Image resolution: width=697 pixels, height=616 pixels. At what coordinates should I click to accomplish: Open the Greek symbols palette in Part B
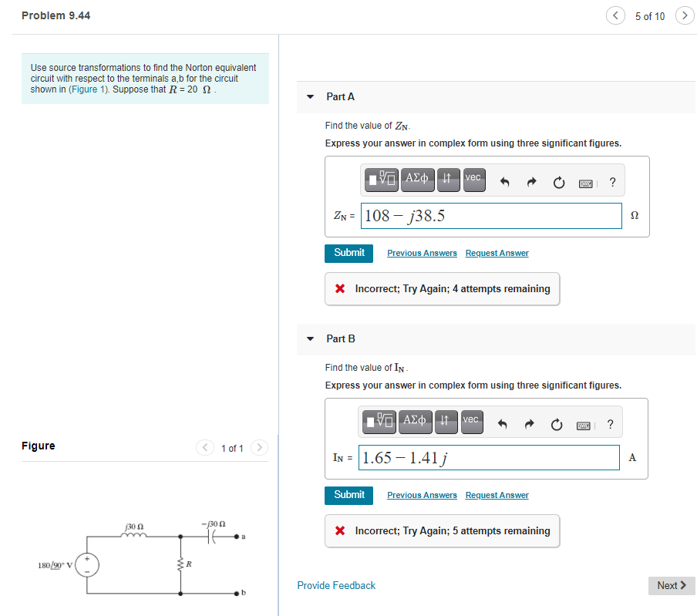415,421
